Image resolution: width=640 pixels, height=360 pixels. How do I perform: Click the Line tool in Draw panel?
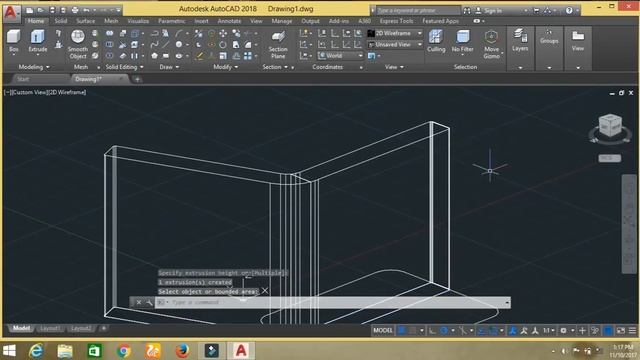(166, 44)
